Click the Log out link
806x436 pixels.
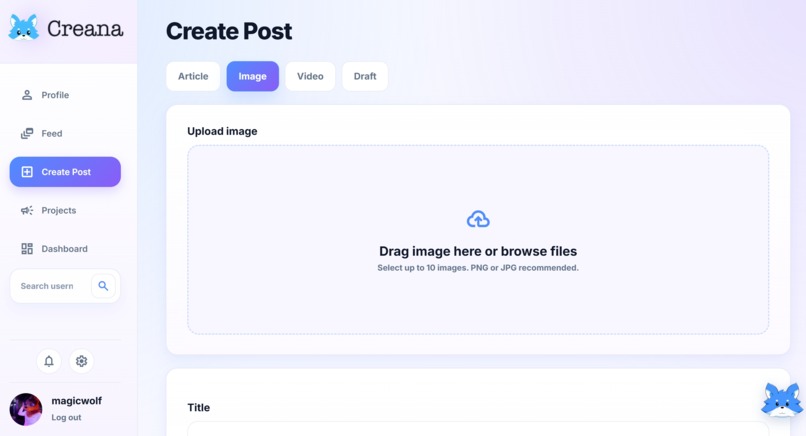(66, 417)
